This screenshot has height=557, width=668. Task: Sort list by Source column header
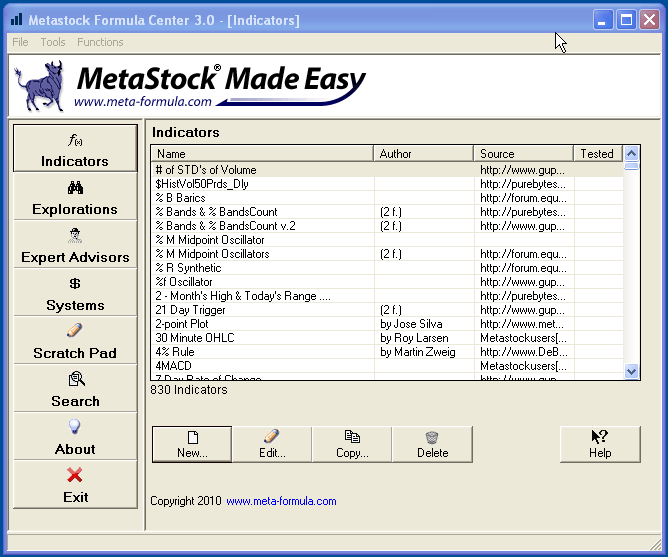point(524,153)
